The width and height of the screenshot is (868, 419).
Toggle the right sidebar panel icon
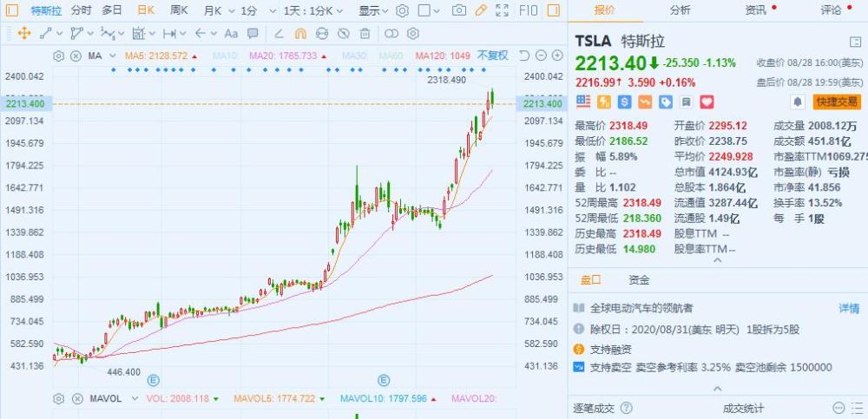coord(553,10)
